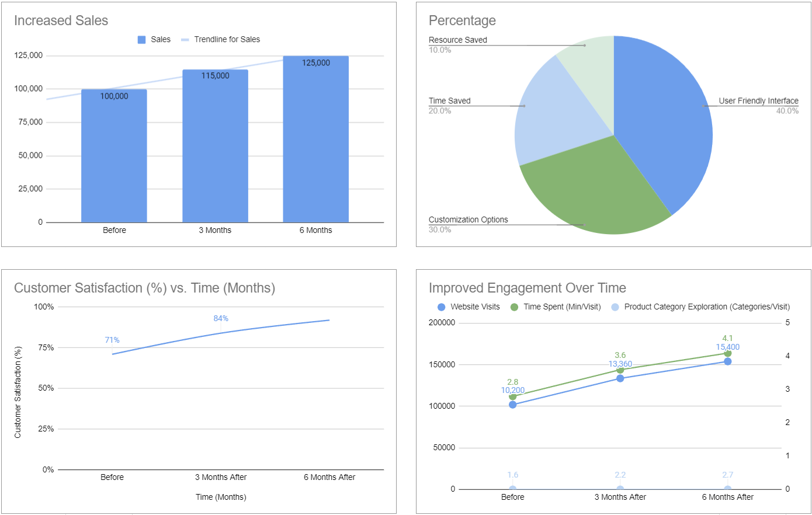Image resolution: width=812 pixels, height=515 pixels.
Task: Select the Website Visits legend dot
Action: pyautogui.click(x=442, y=307)
